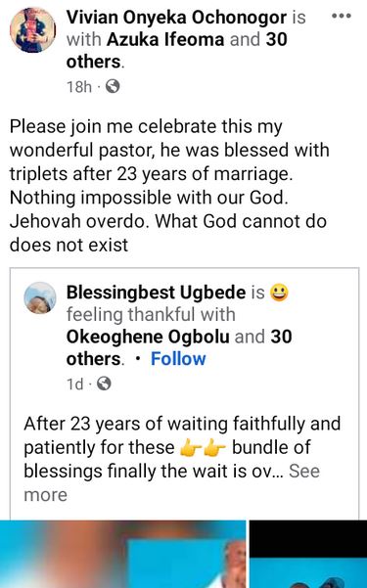
Task: Open Vivian Onyeka Ochonogor's profile picture
Action: (32, 30)
